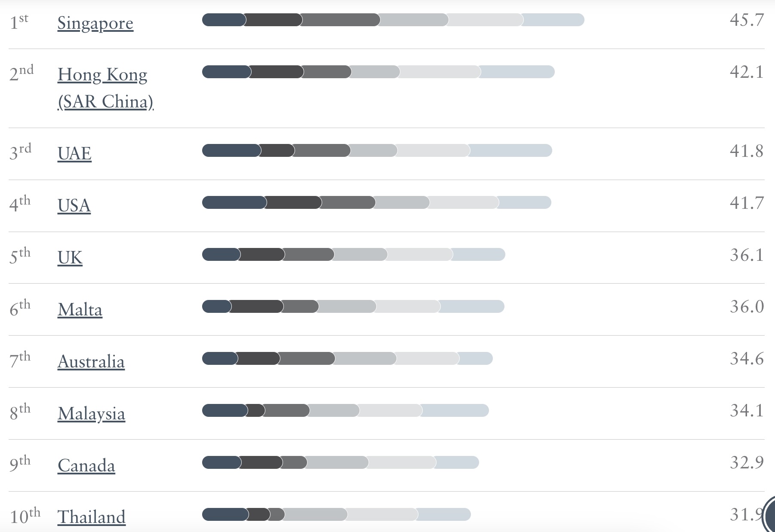
Task: Click the pale blue end segment of UAE's bar
Action: coord(511,150)
